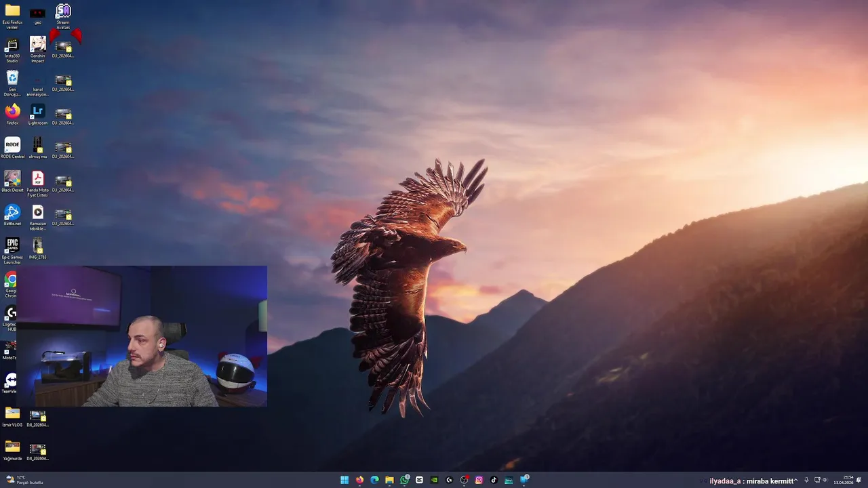Open Lightroom desktop shortcut
The width and height of the screenshot is (868, 488).
point(37,115)
